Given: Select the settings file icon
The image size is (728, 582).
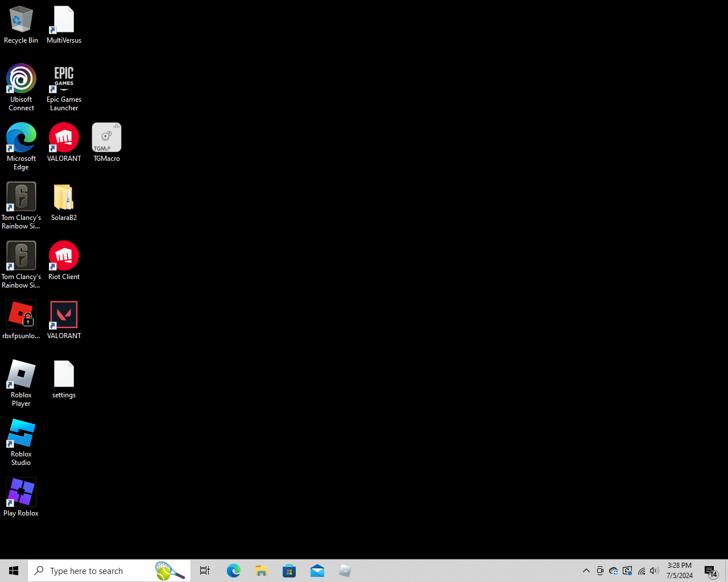Looking at the screenshot, I should click(64, 379).
